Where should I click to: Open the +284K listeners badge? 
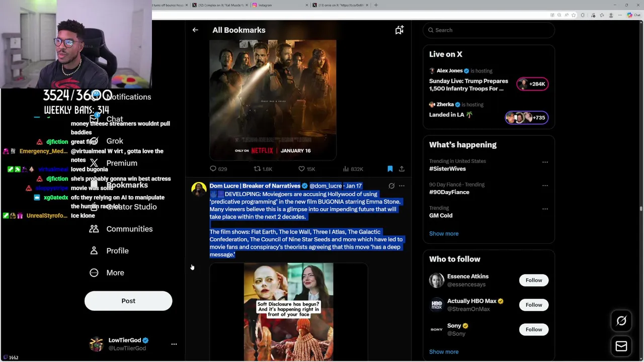[x=532, y=84]
